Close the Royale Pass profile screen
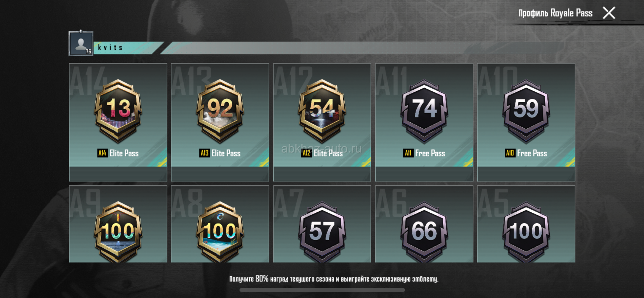This screenshot has width=644, height=298. [609, 13]
